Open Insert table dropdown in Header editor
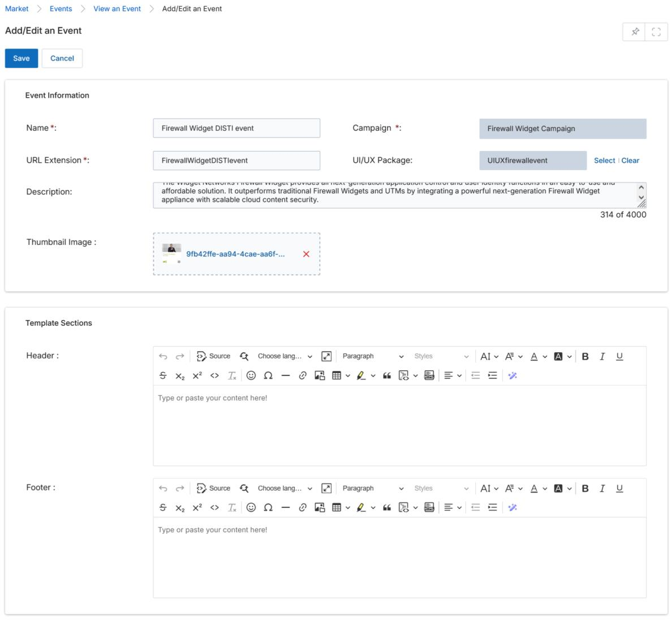The height and width of the screenshot is (621, 672). (x=347, y=376)
